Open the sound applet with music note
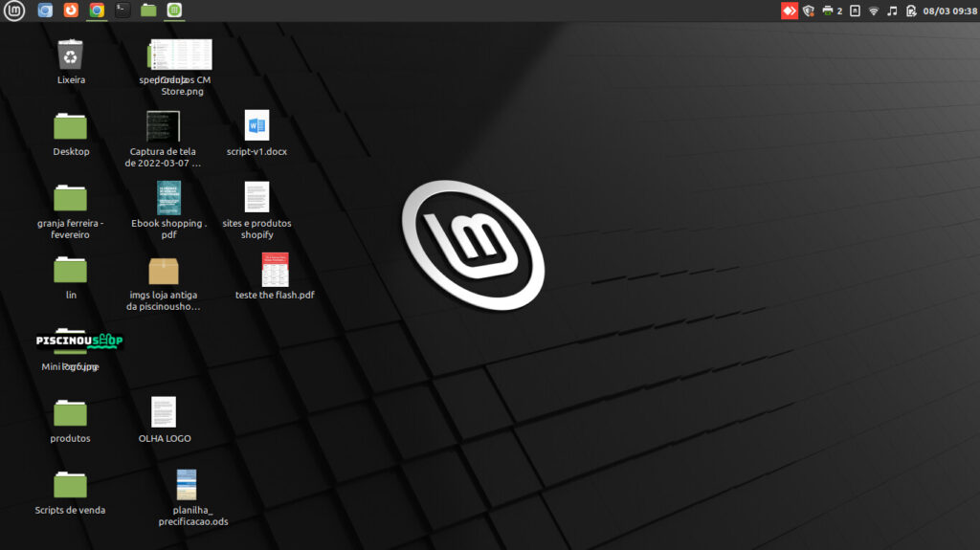 point(892,11)
